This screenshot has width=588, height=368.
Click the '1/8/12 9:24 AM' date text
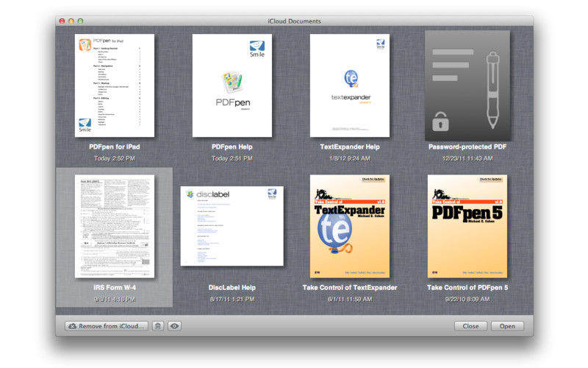[x=350, y=158]
